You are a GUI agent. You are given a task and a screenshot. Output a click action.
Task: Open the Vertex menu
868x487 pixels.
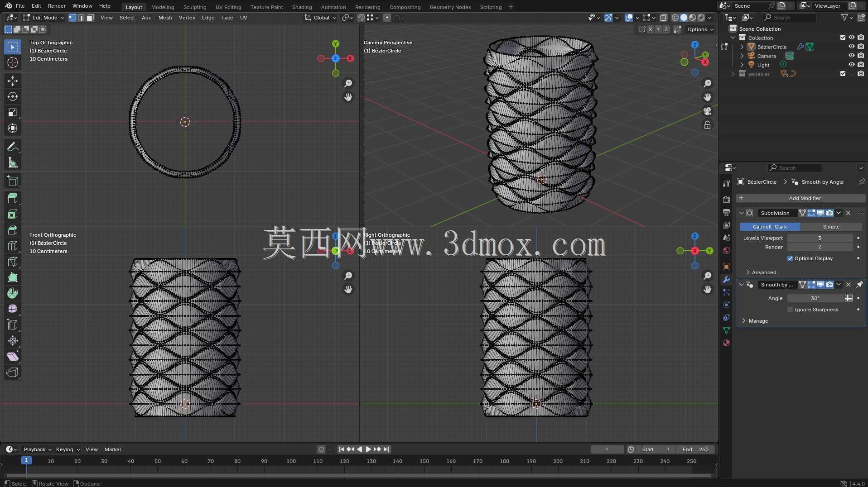tap(187, 18)
